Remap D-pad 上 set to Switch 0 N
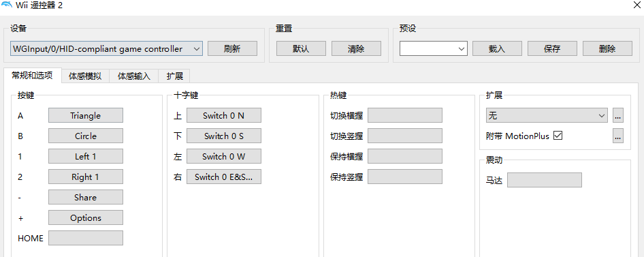The height and width of the screenshot is (257, 644). coord(224,115)
